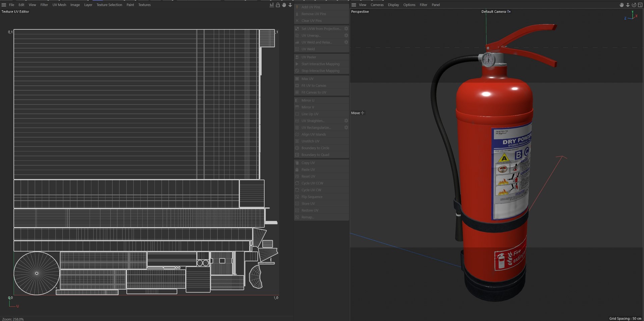Open the UV Mesh menu
This screenshot has width=644, height=321.
coord(59,5)
